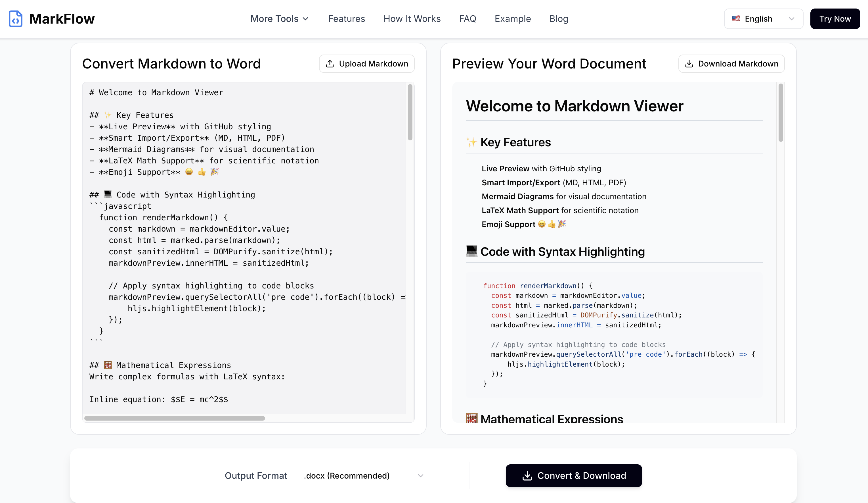
Task: Click the MarkFlow logo icon
Action: pyautogui.click(x=16, y=19)
